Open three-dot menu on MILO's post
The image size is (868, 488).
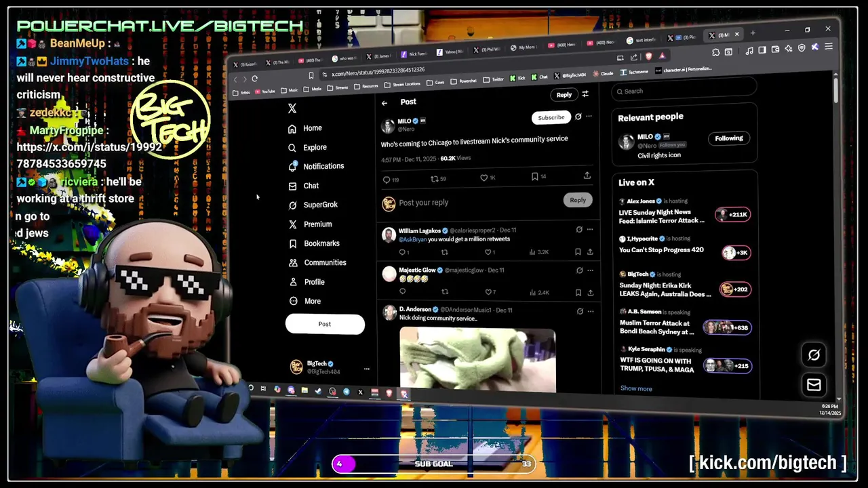(589, 117)
